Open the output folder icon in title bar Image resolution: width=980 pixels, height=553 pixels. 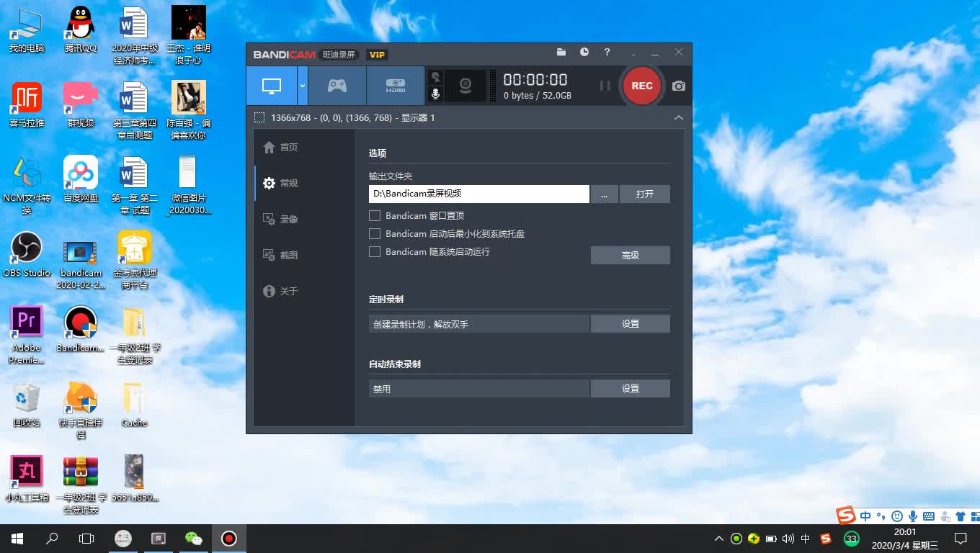click(x=561, y=53)
